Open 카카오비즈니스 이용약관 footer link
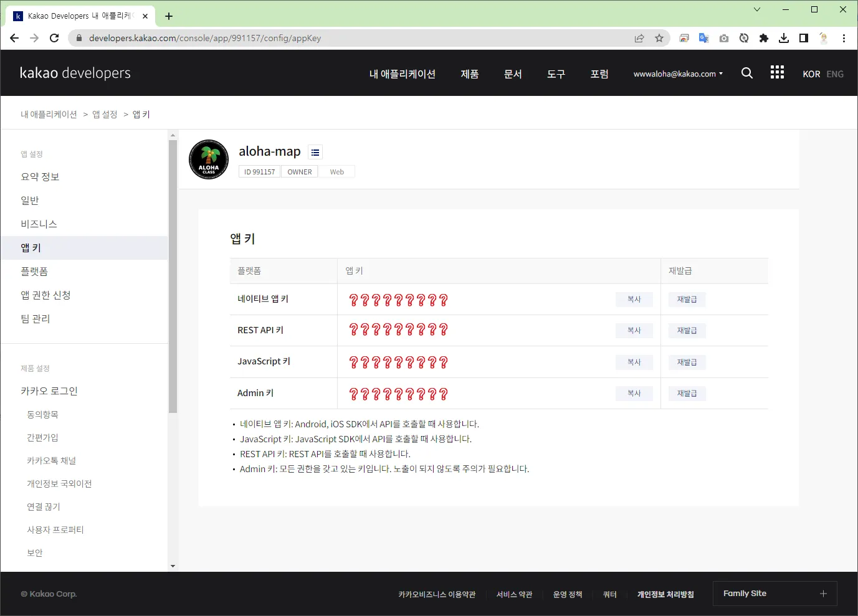This screenshot has height=616, width=858. click(x=437, y=595)
